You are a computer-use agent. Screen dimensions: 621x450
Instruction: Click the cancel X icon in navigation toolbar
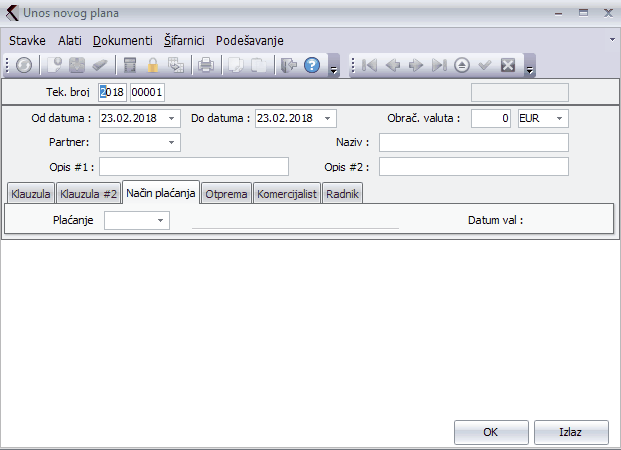pos(508,65)
